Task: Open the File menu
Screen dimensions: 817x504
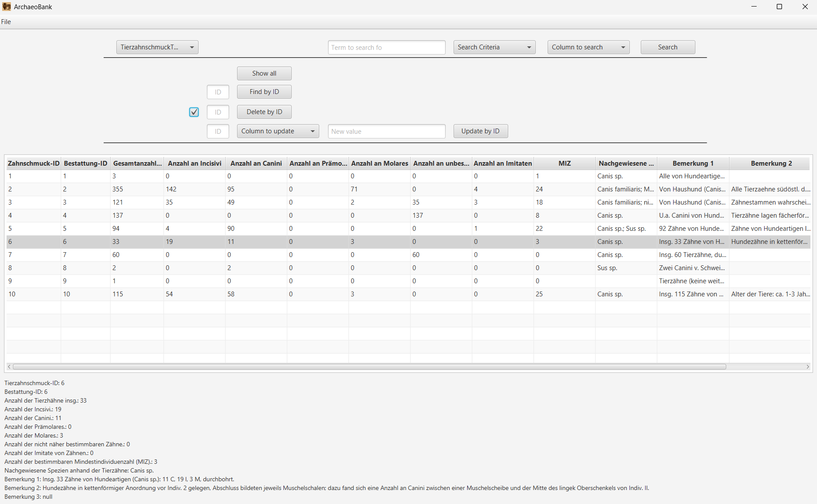Action: [x=6, y=22]
